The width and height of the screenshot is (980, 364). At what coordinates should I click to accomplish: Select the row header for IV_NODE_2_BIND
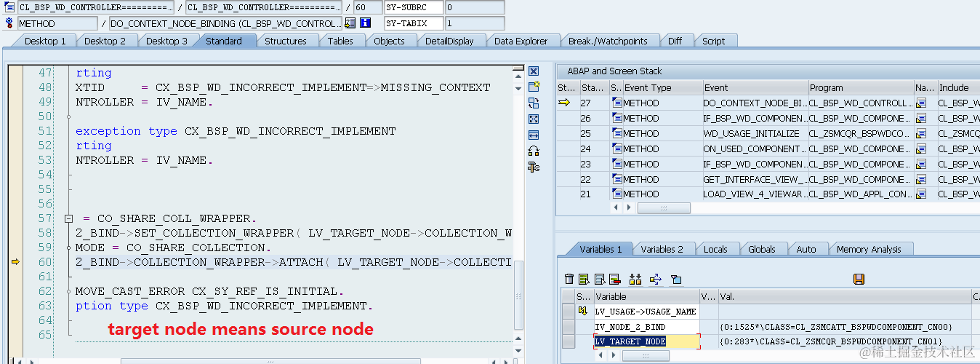[x=568, y=326]
